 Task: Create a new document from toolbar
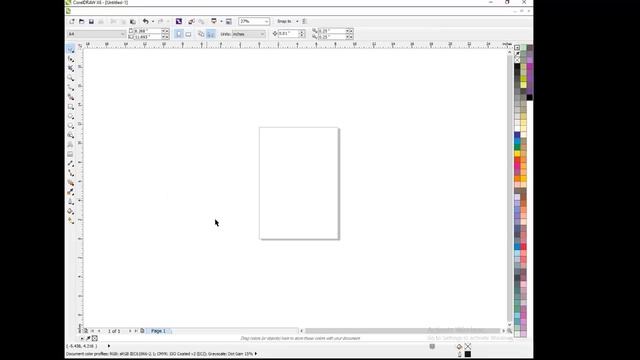tap(72, 21)
